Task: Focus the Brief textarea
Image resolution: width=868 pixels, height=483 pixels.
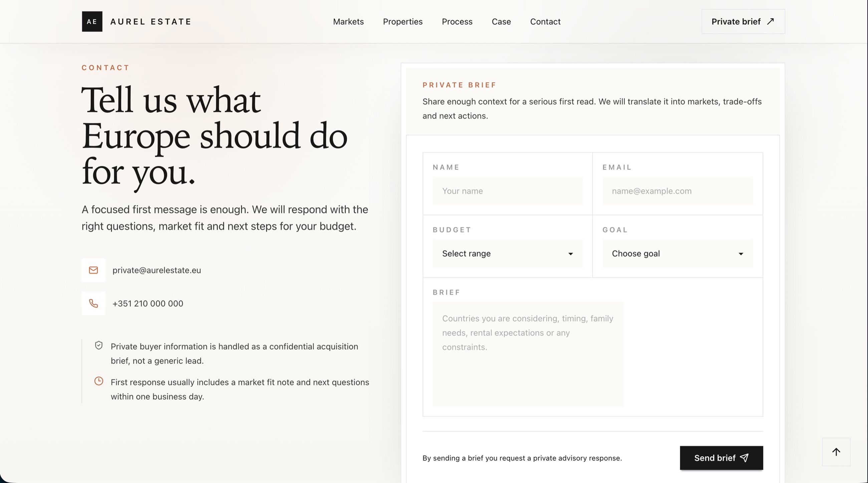Action: (x=528, y=354)
